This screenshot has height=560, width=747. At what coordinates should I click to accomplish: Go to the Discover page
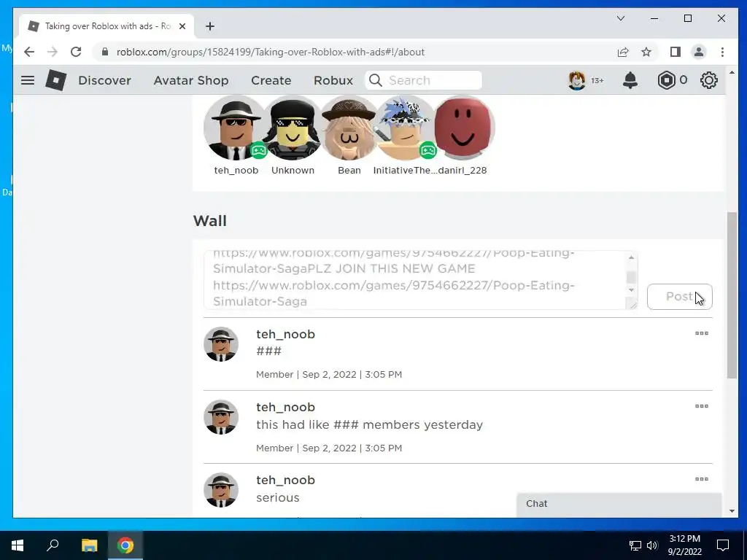pyautogui.click(x=104, y=80)
